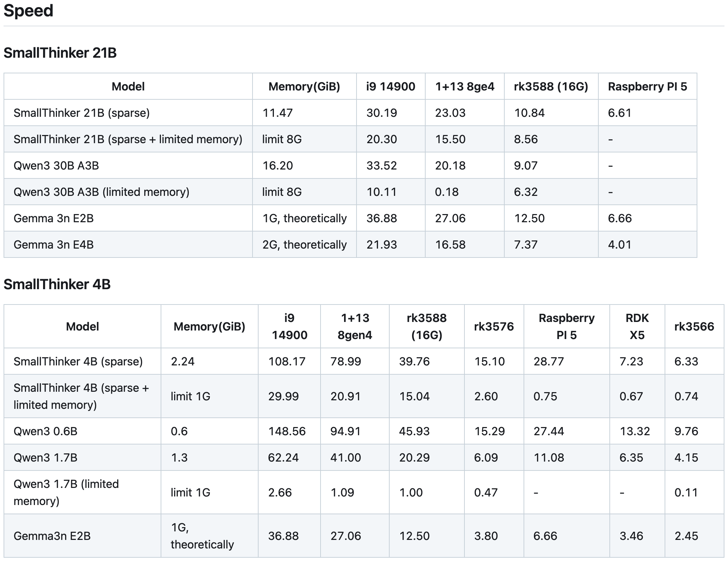Select the Qwen3 0.6B row label
This screenshot has height=562, width=728.
(x=45, y=431)
